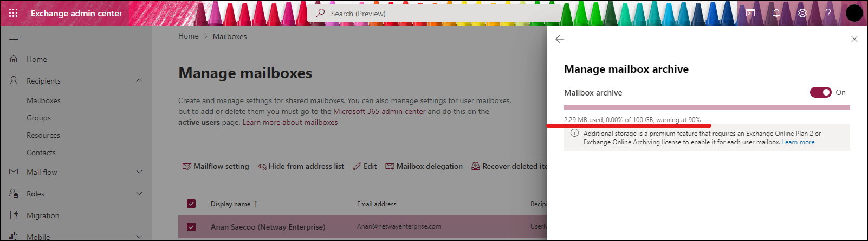Open Cloud Shell icon in header
This screenshot has width=868, height=241.
click(750, 13)
